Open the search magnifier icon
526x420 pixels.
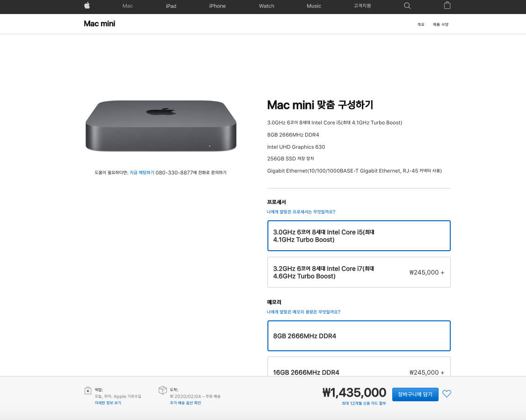tap(407, 6)
